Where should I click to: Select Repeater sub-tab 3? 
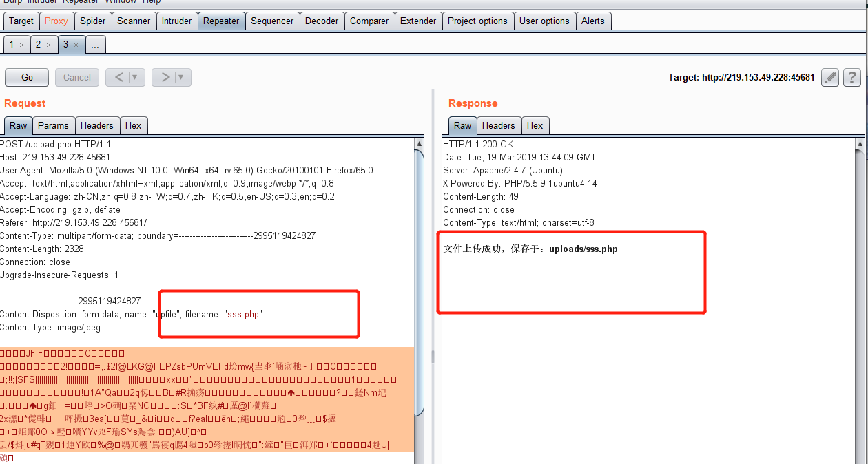pyautogui.click(x=65, y=44)
